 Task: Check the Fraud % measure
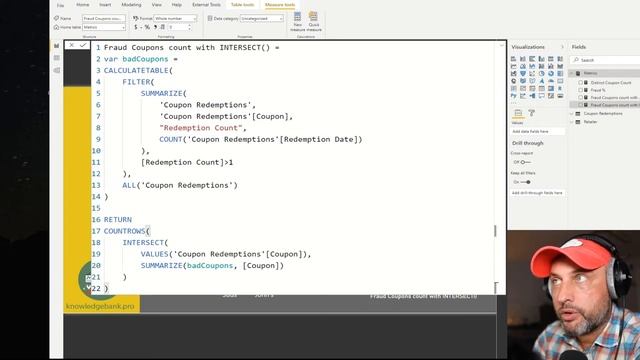[580, 90]
